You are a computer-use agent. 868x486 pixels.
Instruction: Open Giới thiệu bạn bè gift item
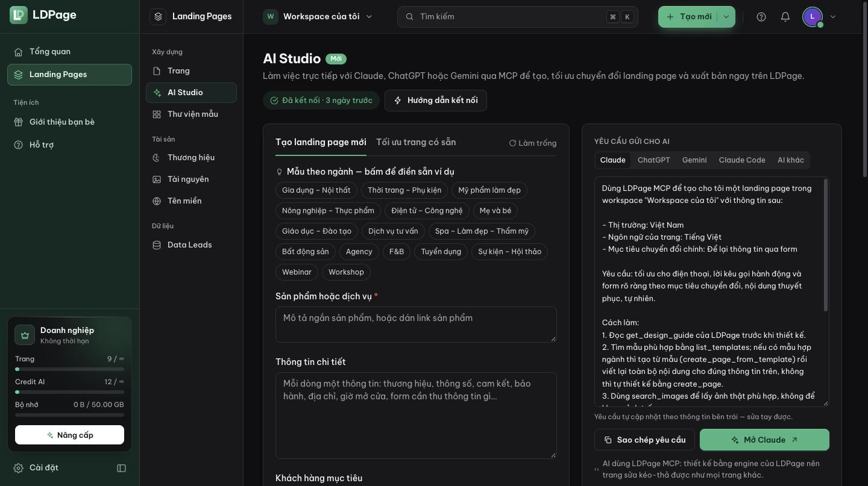tap(69, 122)
